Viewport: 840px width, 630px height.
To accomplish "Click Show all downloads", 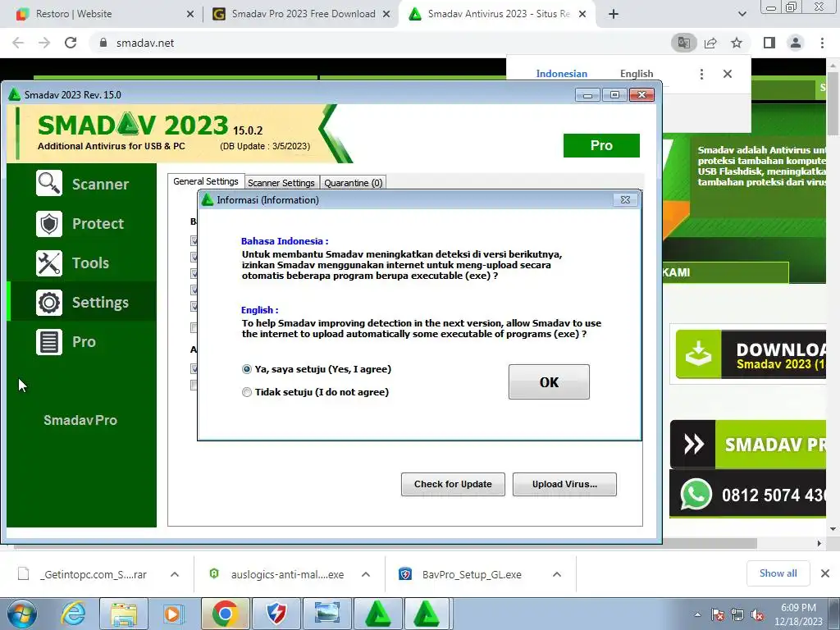I will pyautogui.click(x=778, y=573).
